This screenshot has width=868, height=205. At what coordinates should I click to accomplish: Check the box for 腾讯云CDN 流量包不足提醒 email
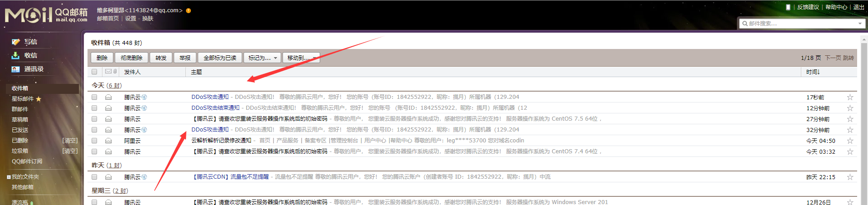[94, 177]
